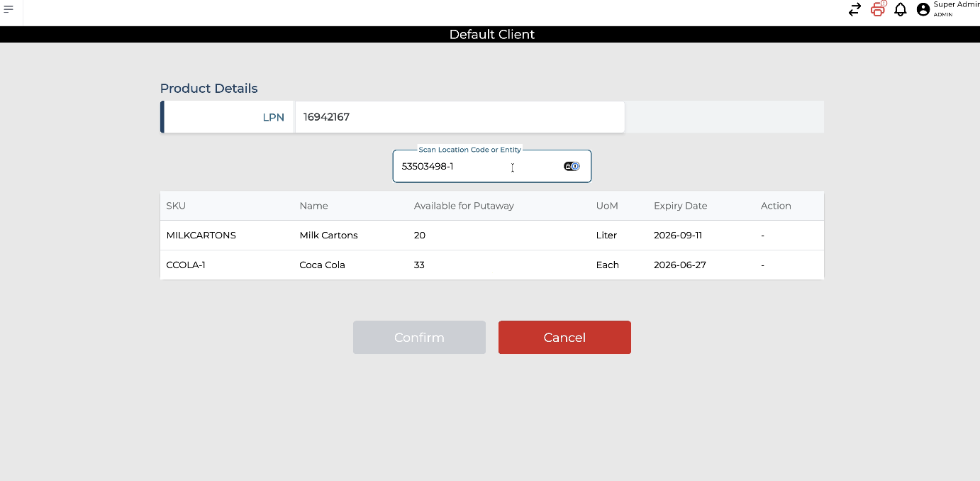Click the SKU column header

click(176, 206)
